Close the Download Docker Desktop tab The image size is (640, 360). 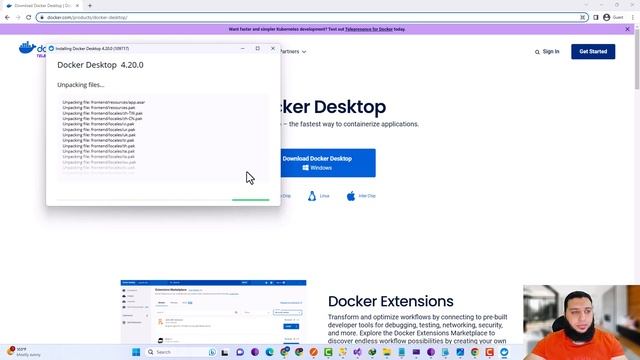tap(78, 6)
